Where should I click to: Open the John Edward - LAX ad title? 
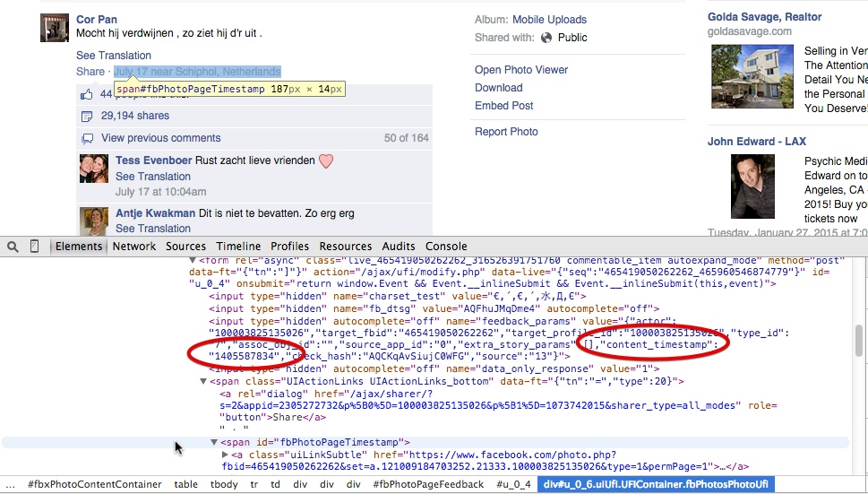(757, 142)
